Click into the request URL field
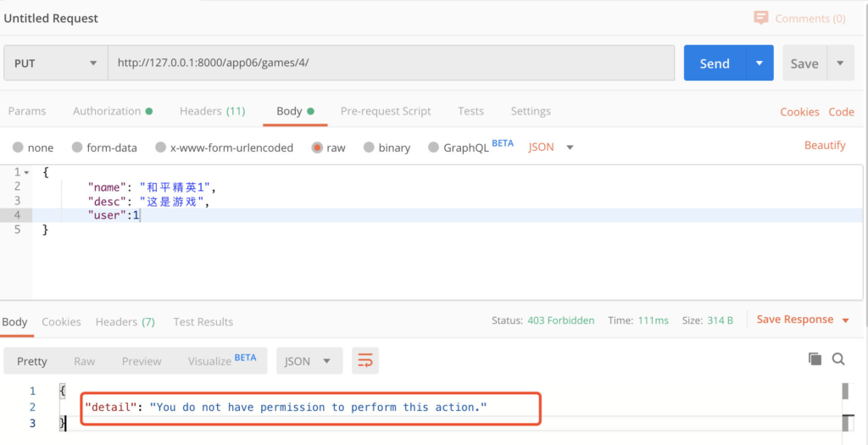Viewport: 868px width, 445px height. [x=391, y=63]
